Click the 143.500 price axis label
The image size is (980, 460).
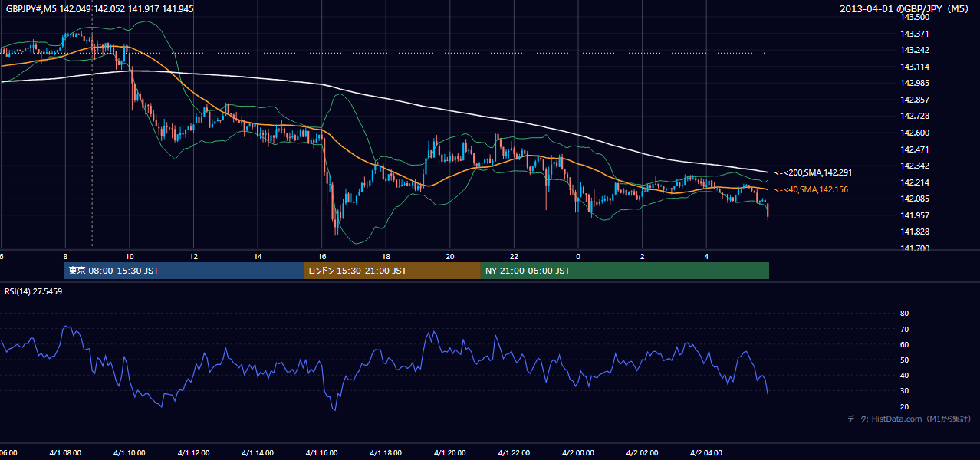913,17
